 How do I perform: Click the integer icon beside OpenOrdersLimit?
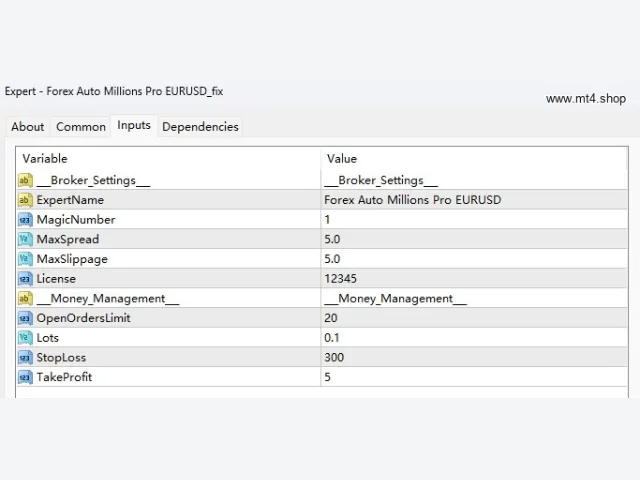click(25, 318)
